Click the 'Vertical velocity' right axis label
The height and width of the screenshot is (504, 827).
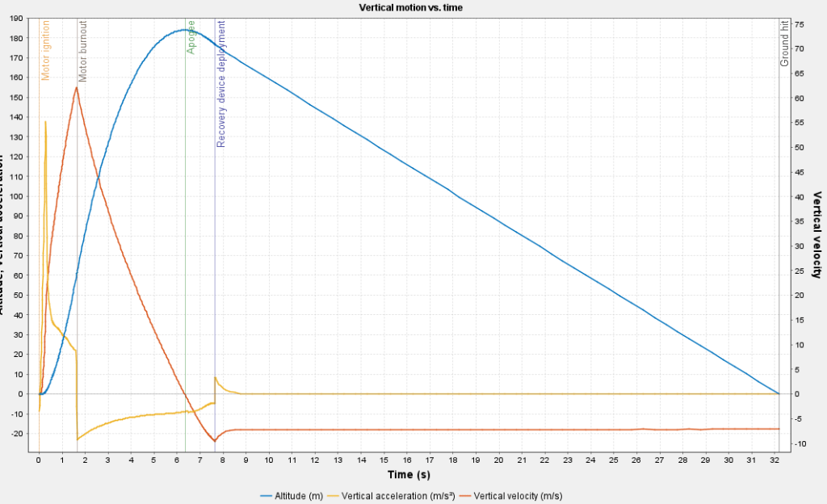[x=817, y=234]
